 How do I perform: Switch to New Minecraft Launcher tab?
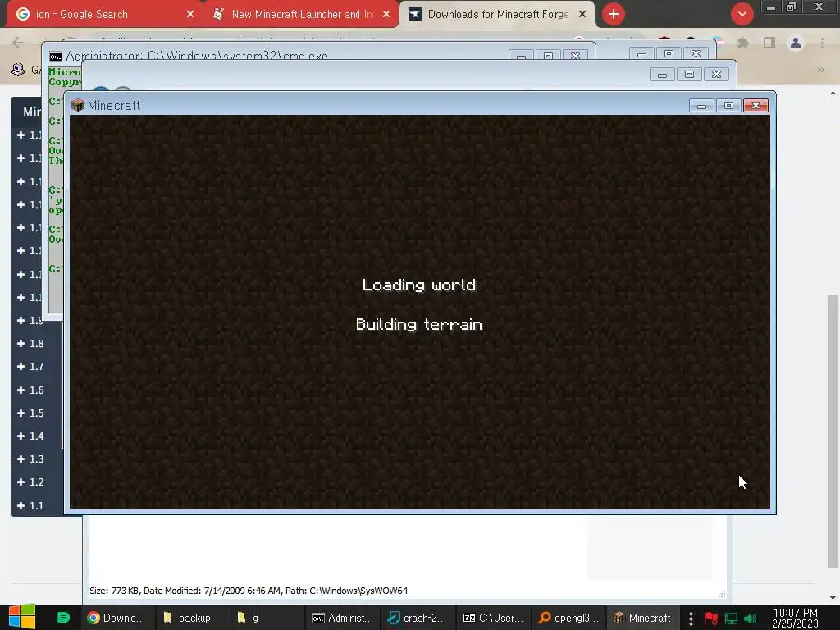pyautogui.click(x=302, y=15)
